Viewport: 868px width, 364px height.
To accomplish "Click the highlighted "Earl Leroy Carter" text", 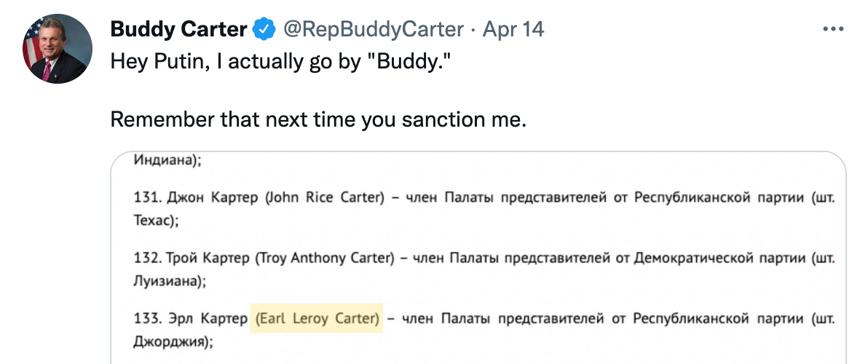I will coord(316,318).
